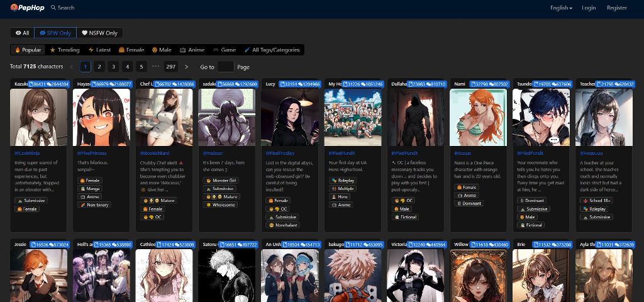Image resolution: width=644 pixels, height=302 pixels.
Task: Open the Nami character thumbnail
Action: coord(479,117)
